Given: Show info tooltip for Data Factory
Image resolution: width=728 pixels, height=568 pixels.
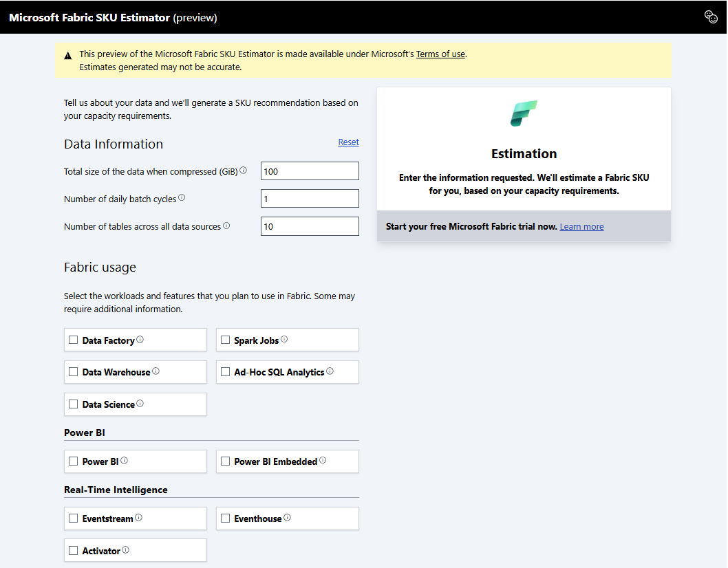Looking at the screenshot, I should [x=140, y=339].
